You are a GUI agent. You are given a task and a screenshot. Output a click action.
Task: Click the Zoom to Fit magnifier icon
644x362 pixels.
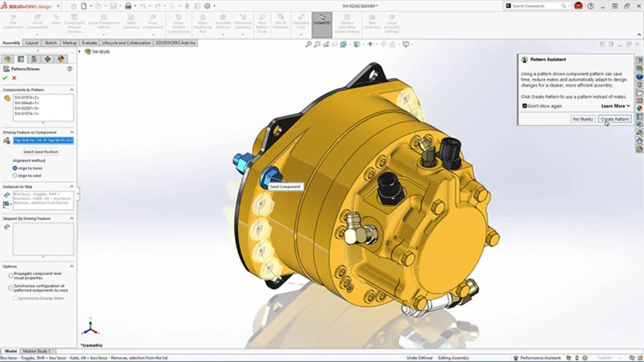click(308, 44)
